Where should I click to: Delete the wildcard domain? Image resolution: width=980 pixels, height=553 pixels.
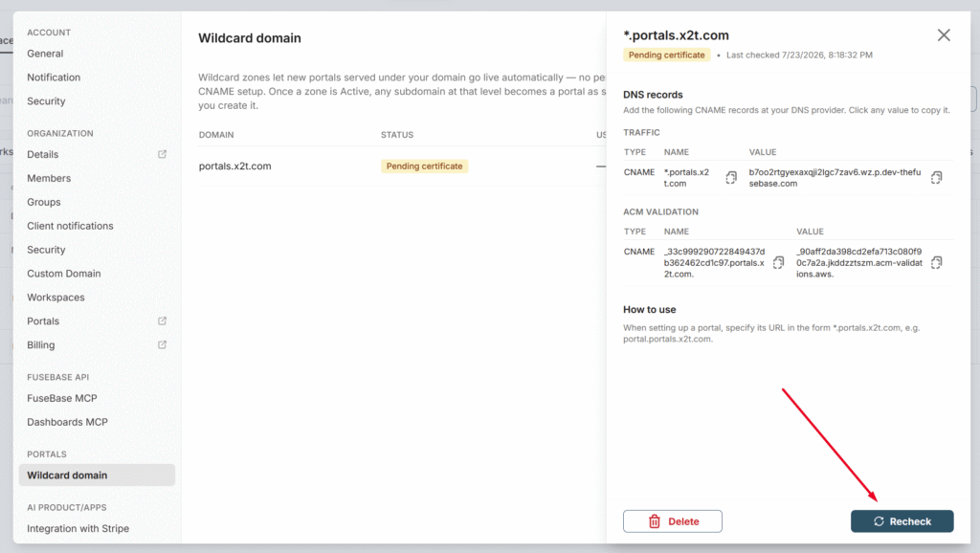(673, 521)
